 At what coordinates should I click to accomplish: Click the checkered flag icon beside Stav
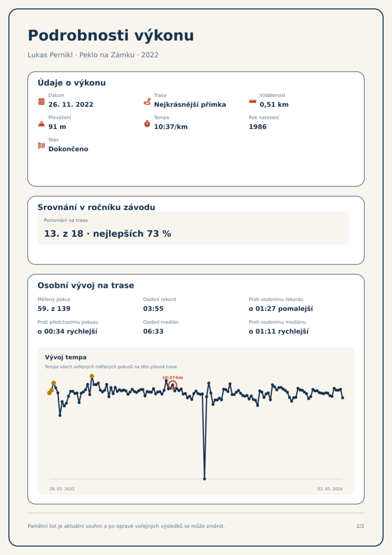tap(41, 146)
